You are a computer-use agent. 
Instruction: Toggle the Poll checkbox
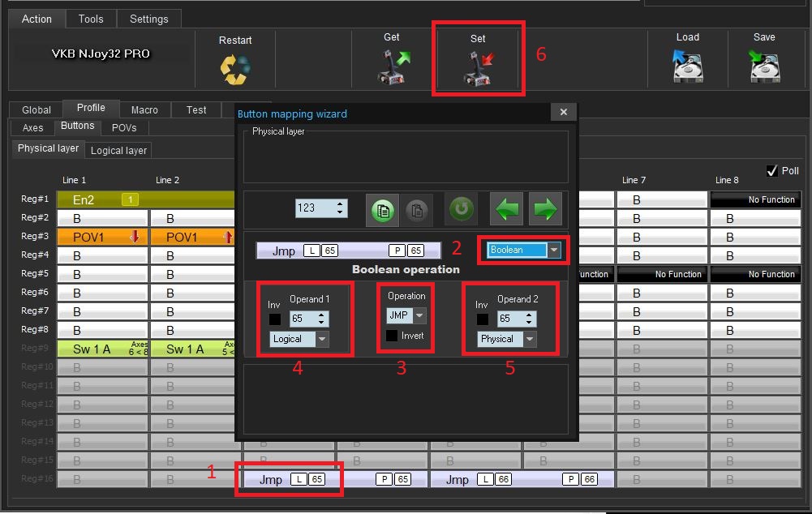pos(772,171)
